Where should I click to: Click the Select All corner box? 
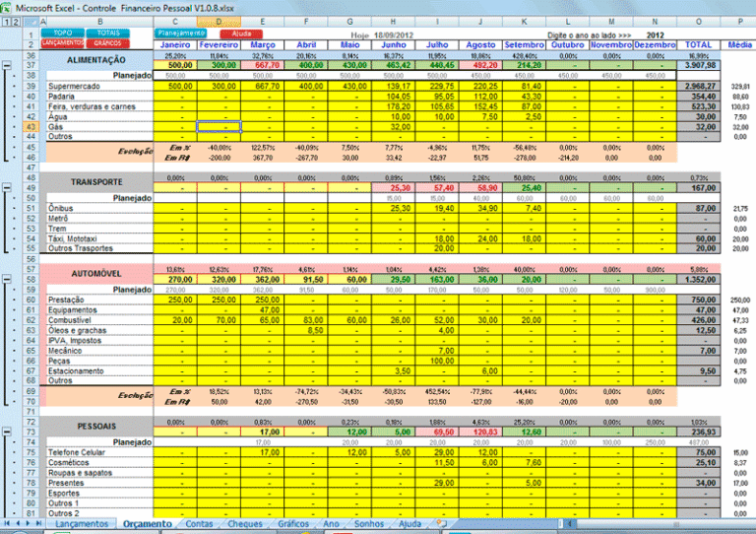point(31,22)
